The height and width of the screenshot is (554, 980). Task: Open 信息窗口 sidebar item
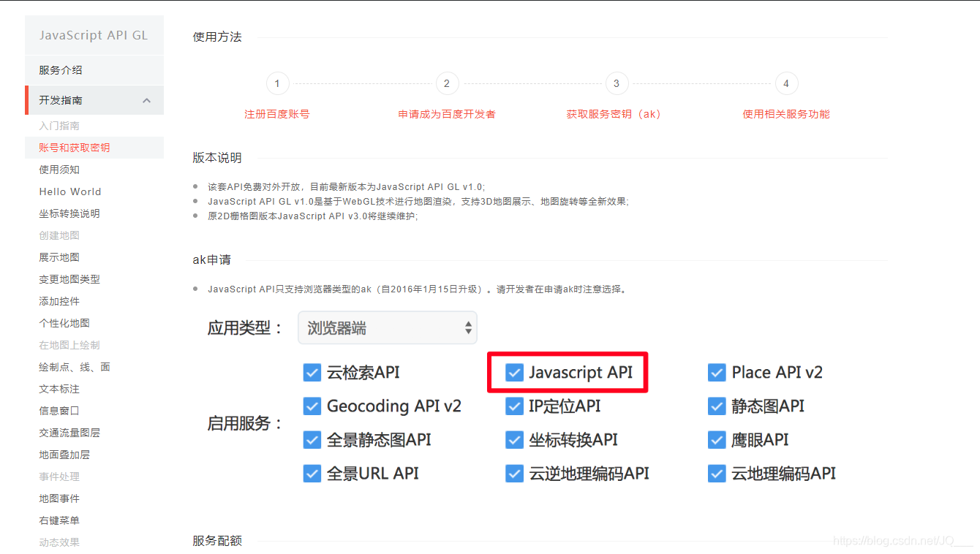pyautogui.click(x=59, y=411)
